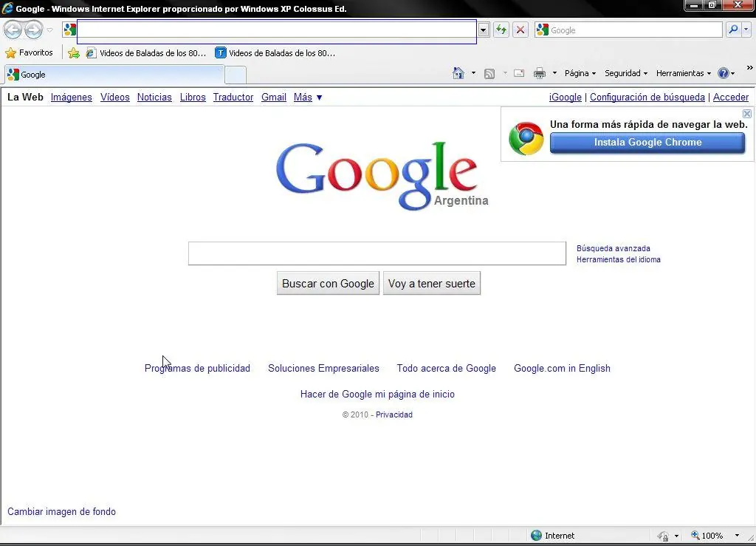
Task: Add page to Favorites bar star icon
Action: pyautogui.click(x=74, y=53)
